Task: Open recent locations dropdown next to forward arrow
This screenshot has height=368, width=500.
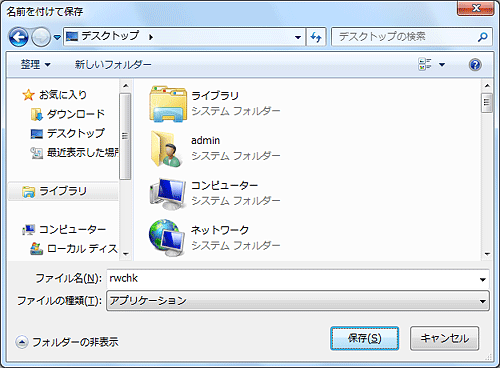Action: click(x=57, y=37)
